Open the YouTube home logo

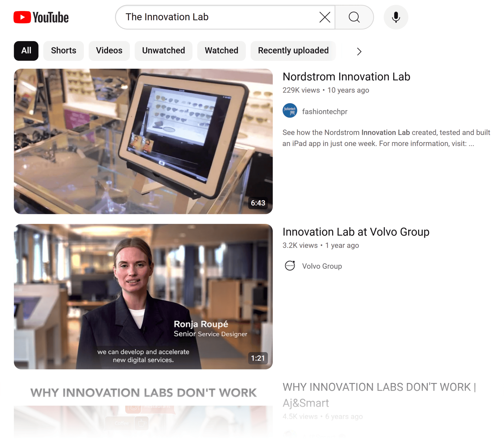tap(41, 17)
